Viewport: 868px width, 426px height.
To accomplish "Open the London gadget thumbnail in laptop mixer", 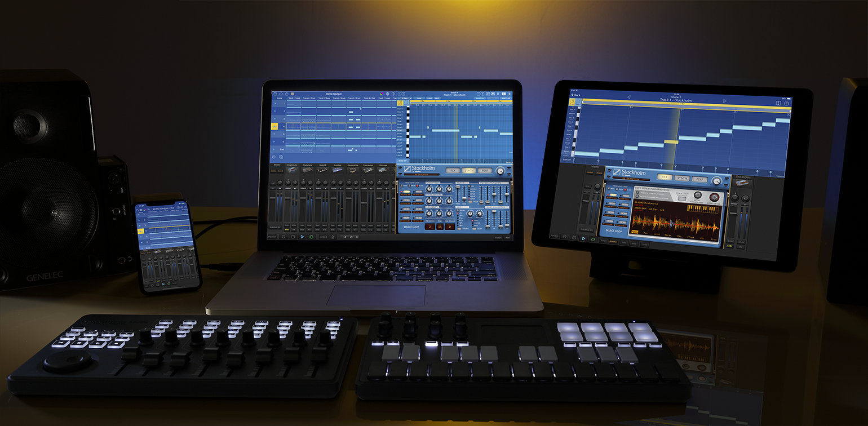I will (338, 170).
